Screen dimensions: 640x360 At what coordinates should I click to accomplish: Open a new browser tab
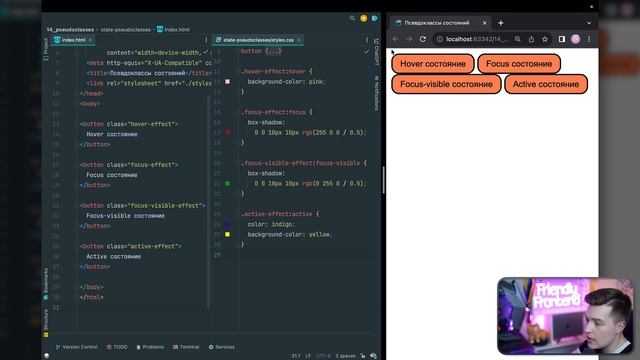(500, 23)
